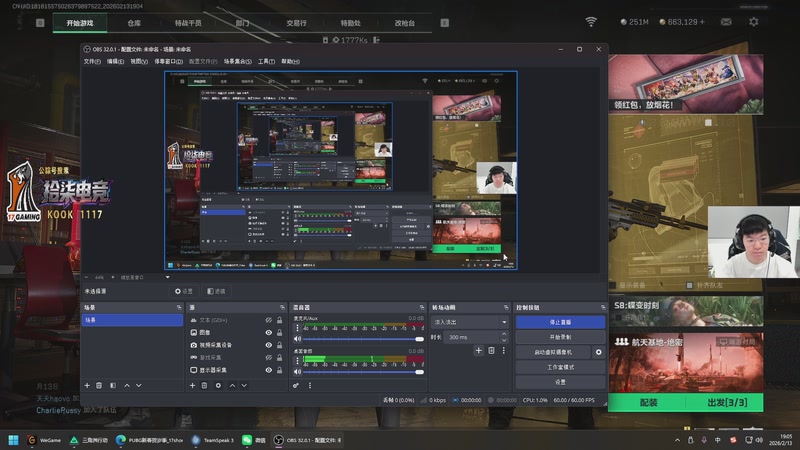This screenshot has height=450, width=800.
Task: Delete selected source with trash icon
Action: pos(205,385)
